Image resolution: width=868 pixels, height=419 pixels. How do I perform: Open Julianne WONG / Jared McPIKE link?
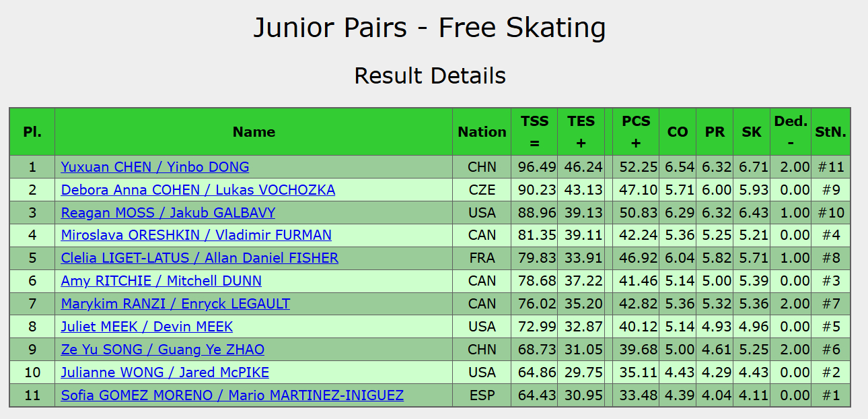pos(165,373)
